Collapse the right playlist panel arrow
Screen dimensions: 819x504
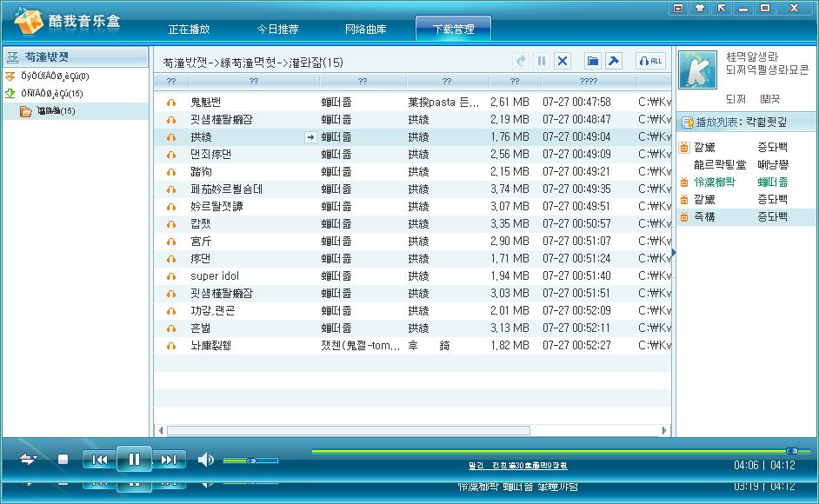click(x=673, y=253)
